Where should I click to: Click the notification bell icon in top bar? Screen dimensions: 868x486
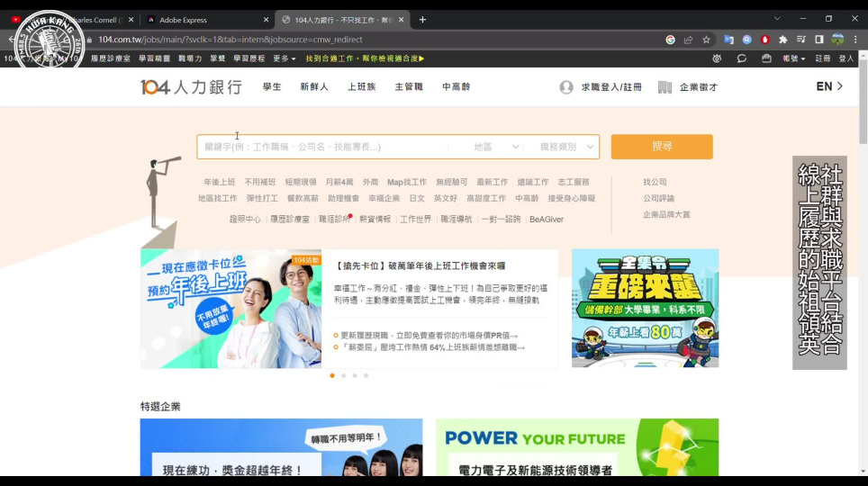717,58
